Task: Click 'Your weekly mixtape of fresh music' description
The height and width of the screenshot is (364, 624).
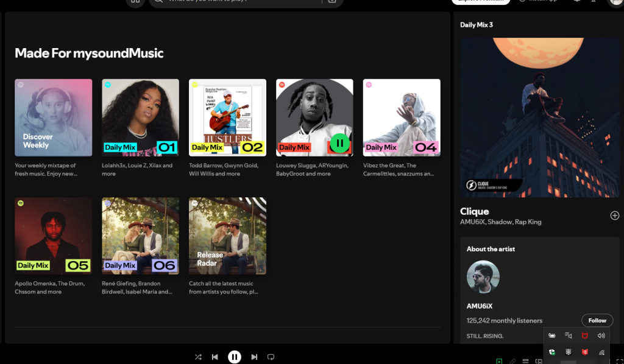Action: pyautogui.click(x=46, y=170)
